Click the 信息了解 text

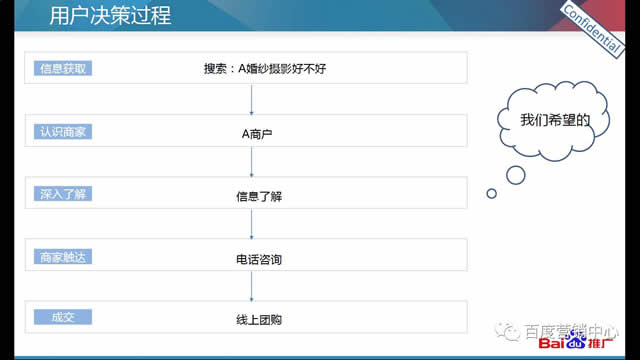(x=259, y=196)
